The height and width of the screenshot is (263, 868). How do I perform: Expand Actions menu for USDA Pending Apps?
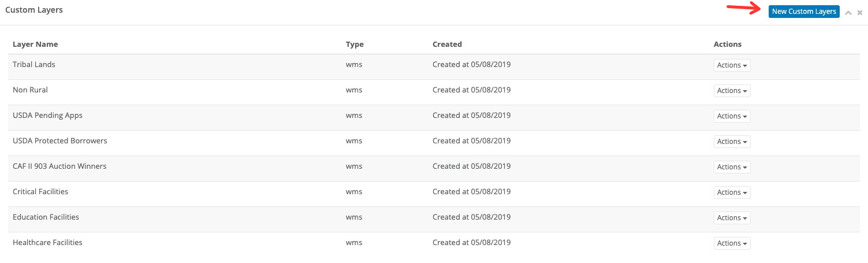click(x=732, y=116)
